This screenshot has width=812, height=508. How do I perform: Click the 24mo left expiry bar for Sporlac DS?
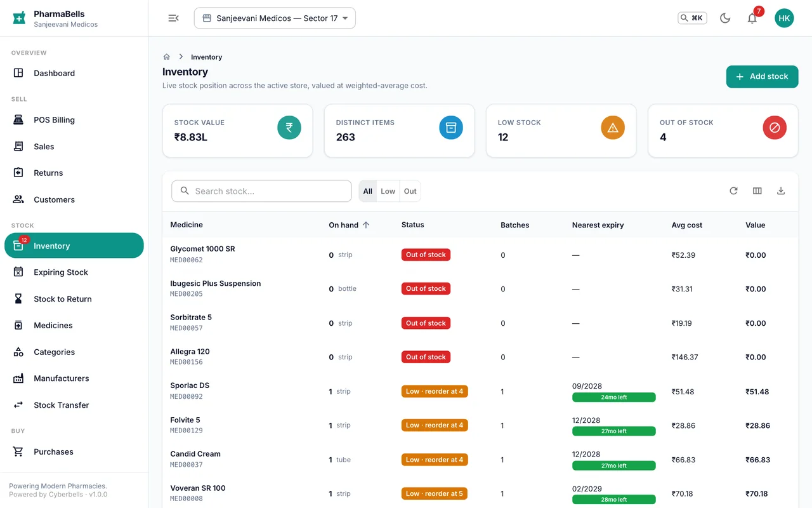[x=613, y=398]
